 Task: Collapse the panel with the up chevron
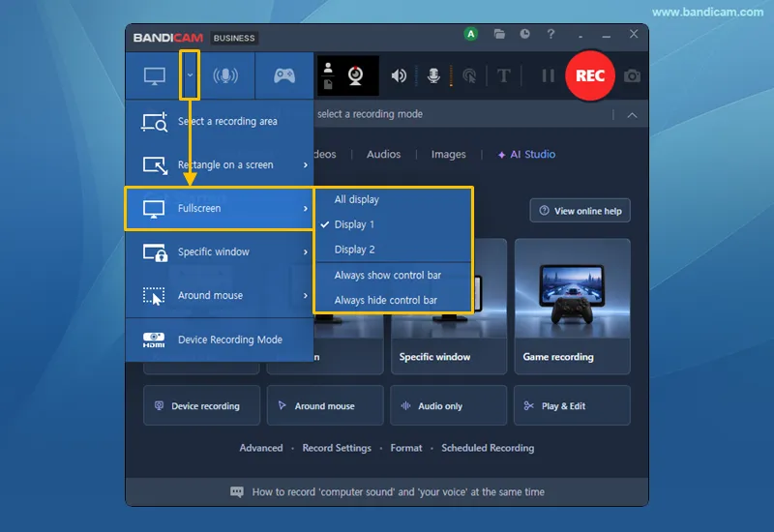tap(632, 115)
